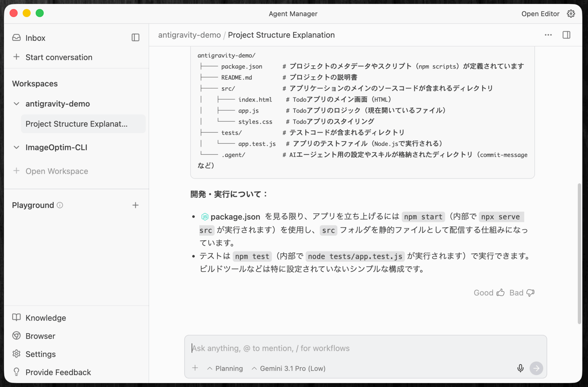Toggle the right side panel icon
This screenshot has height=387, width=588.
point(566,35)
